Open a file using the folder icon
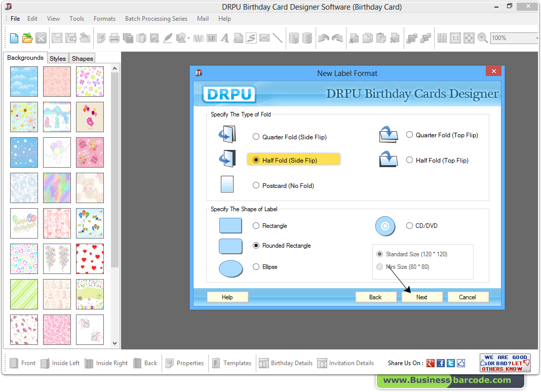The height and width of the screenshot is (392, 541). pyautogui.click(x=27, y=38)
